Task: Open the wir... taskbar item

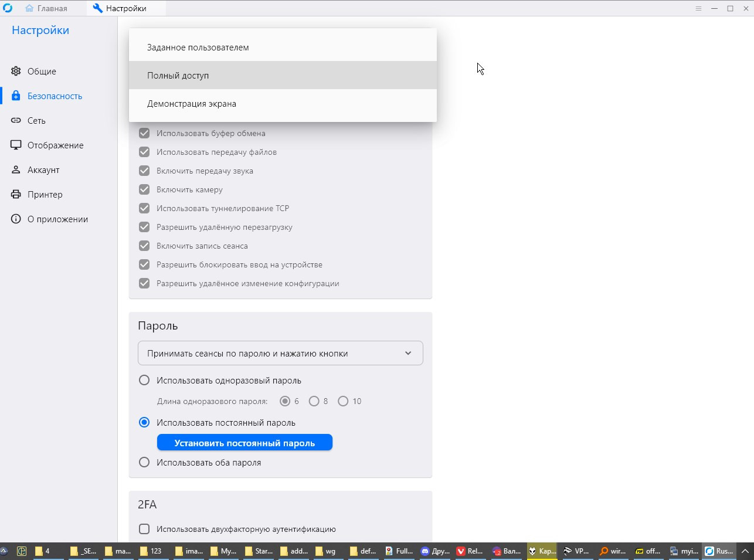Action: pos(612,551)
